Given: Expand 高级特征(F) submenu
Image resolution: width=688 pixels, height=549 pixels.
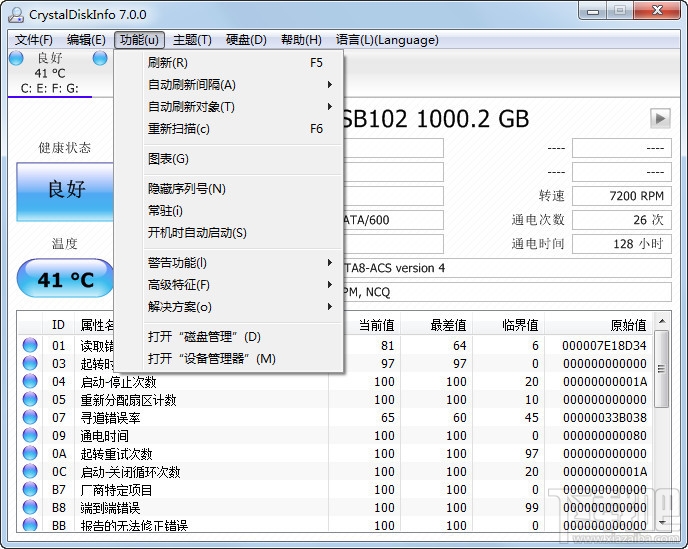Looking at the screenshot, I should point(228,284).
